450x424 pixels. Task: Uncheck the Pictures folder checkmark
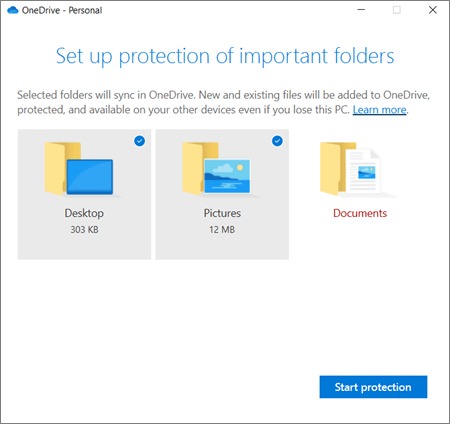point(277,141)
